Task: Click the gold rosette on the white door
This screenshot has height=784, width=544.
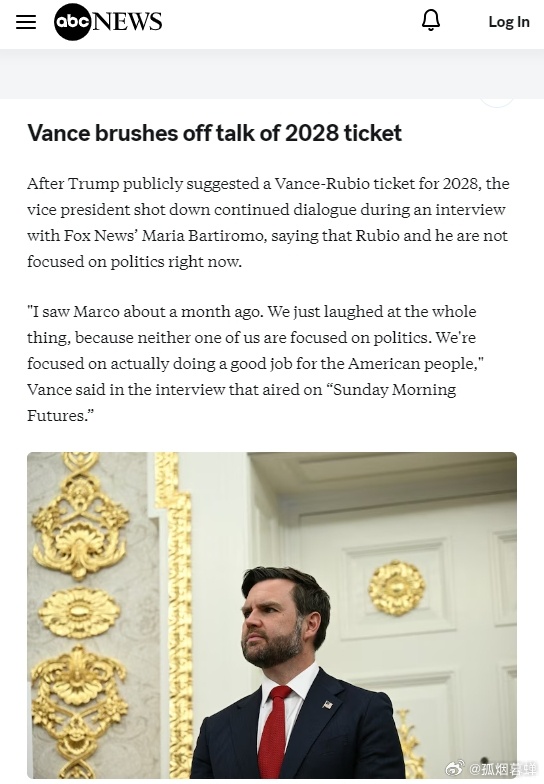Action: (x=397, y=588)
